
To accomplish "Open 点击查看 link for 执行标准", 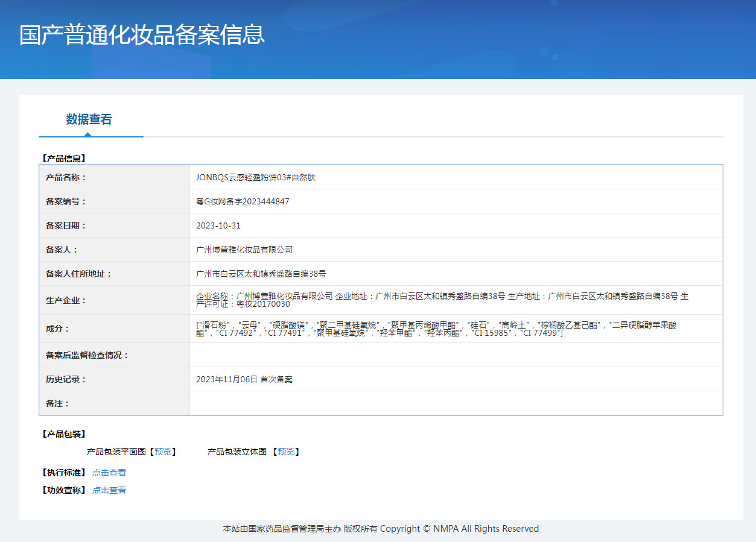I will (109, 473).
